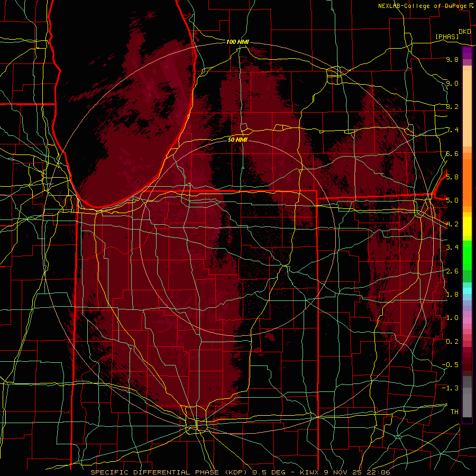The height and width of the screenshot is (476, 476).
Task: Pick the peach segment of the color bar
Action: pos(467,108)
